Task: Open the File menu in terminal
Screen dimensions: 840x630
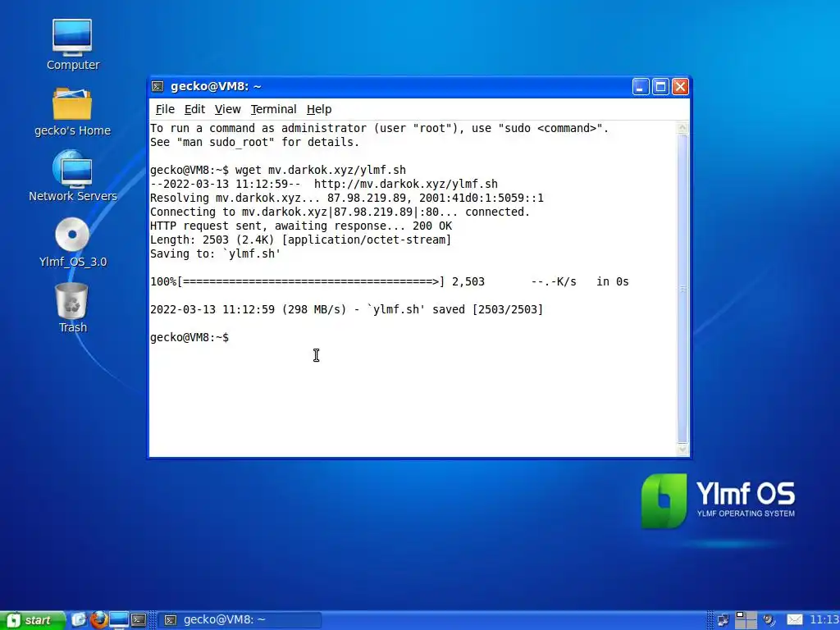Action: [x=165, y=109]
